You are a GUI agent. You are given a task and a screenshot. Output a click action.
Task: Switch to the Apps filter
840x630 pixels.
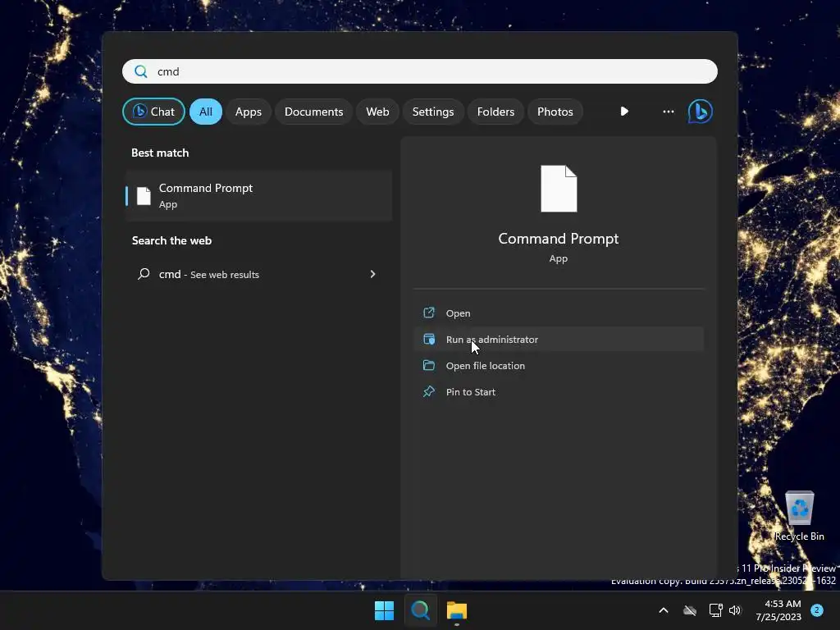248,112
